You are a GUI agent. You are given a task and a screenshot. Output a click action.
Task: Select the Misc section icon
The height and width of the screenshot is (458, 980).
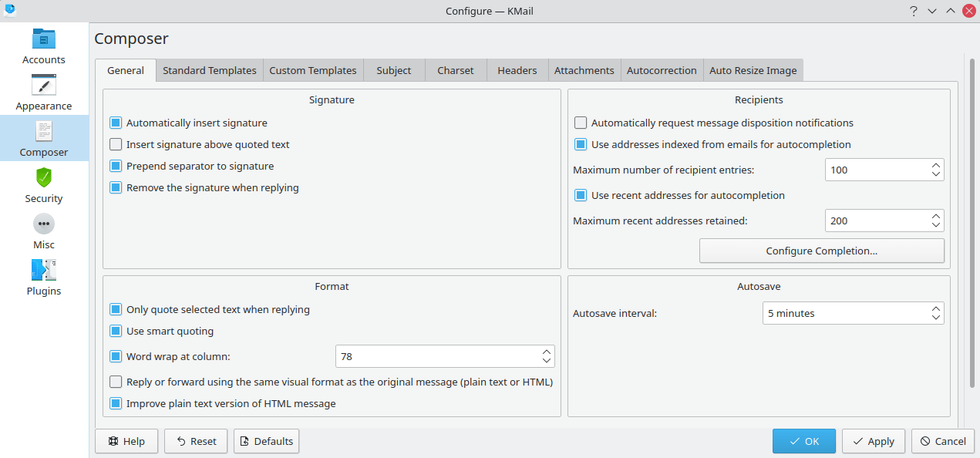point(43,231)
